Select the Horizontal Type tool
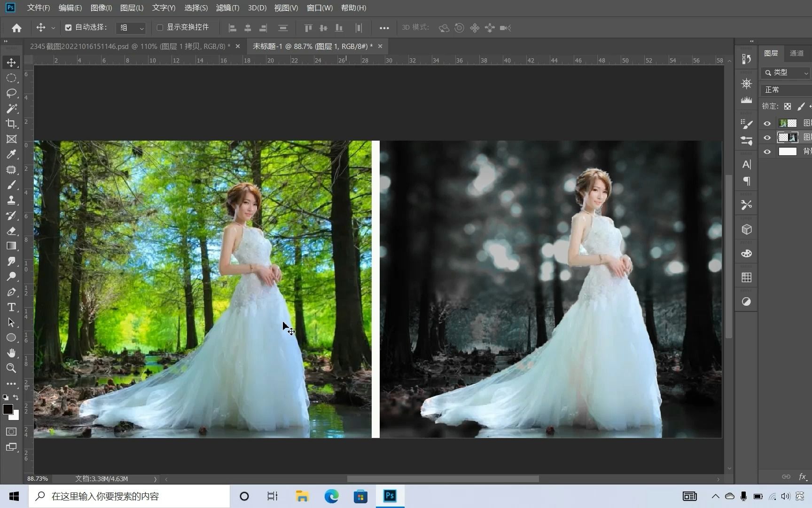Image resolution: width=812 pixels, height=508 pixels. pyautogui.click(x=11, y=307)
